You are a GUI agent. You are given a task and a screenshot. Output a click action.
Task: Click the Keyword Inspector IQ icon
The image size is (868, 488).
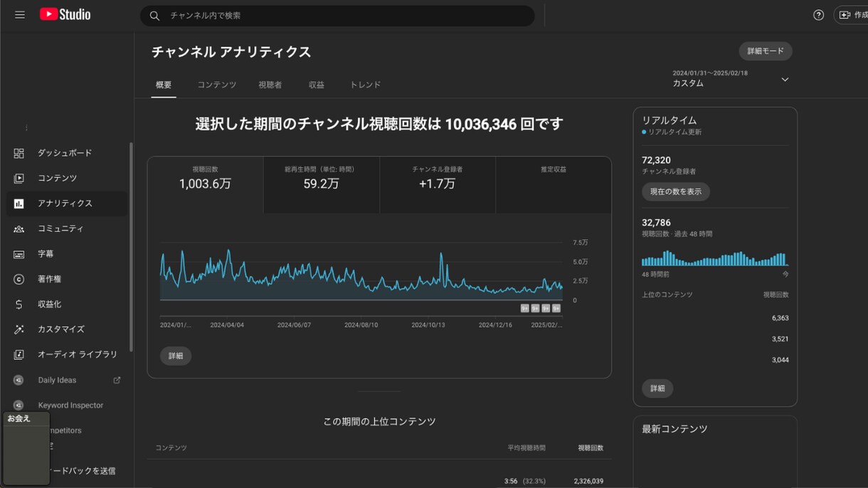pos(19,405)
